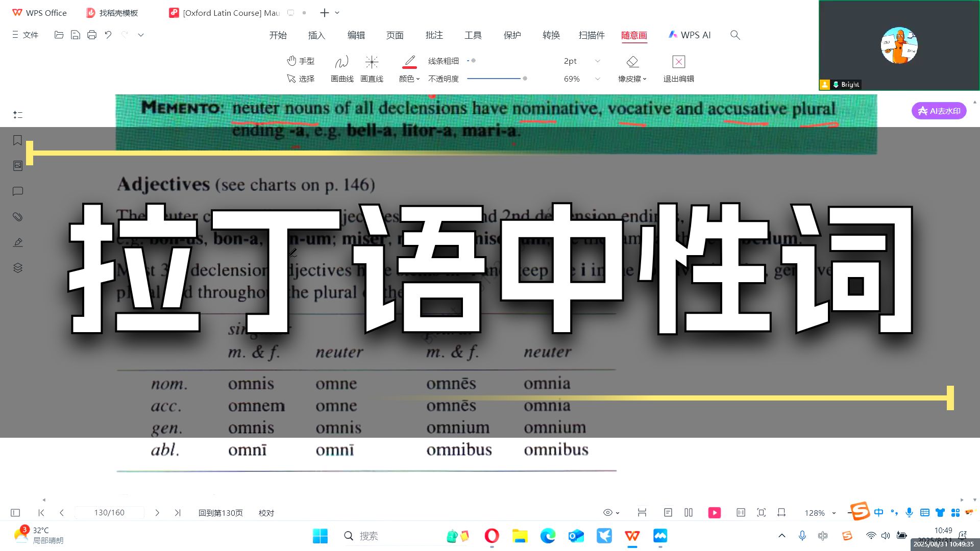Switch to the 编辑 ribbon tab
Screen dimensions: 980x551
pos(356,35)
